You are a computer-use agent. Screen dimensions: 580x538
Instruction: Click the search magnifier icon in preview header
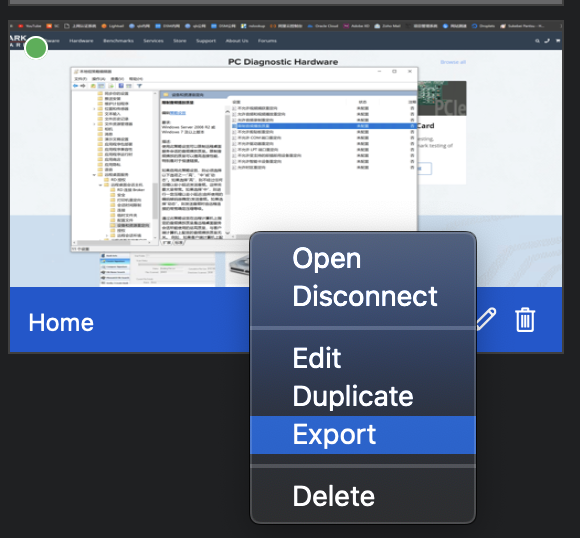[537, 41]
